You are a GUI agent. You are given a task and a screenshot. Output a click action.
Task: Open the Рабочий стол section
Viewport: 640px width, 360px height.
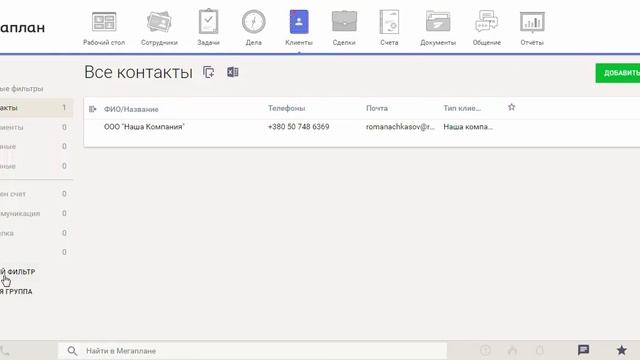104,28
